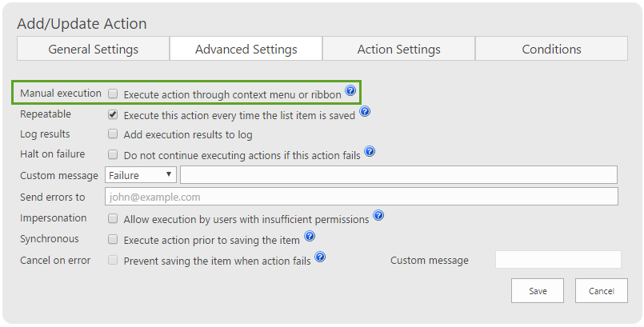Click Cancel on error help icon
The image size is (644, 327).
tap(320, 257)
